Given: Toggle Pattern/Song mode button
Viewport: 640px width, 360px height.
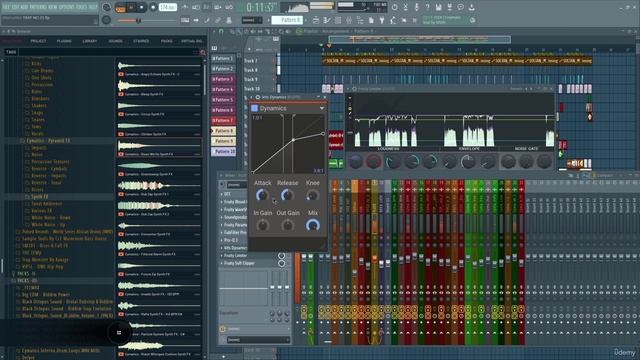Looking at the screenshot, I should coord(120,7).
